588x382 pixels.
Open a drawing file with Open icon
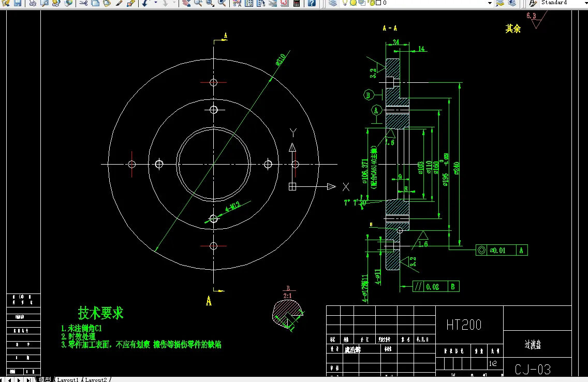coord(6,3)
